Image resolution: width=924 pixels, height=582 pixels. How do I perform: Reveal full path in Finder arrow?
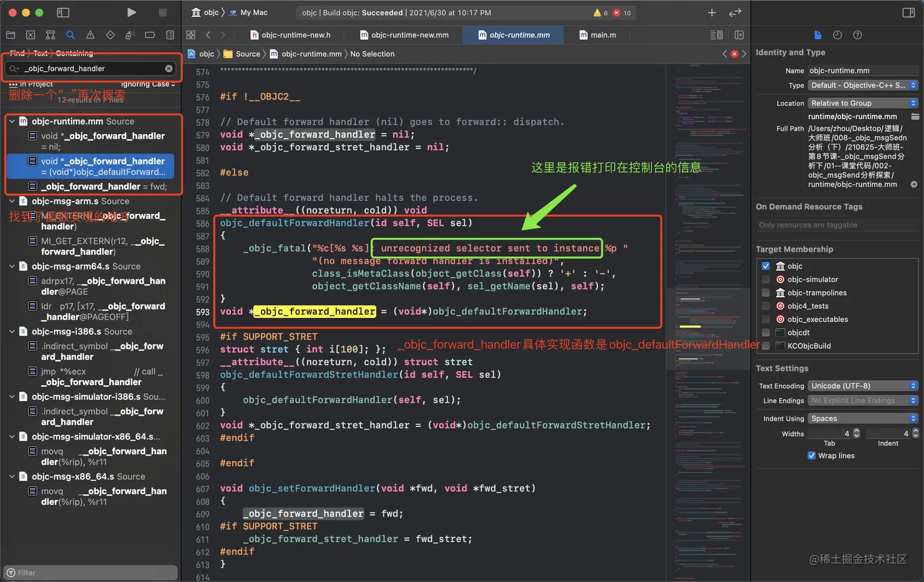point(914,184)
